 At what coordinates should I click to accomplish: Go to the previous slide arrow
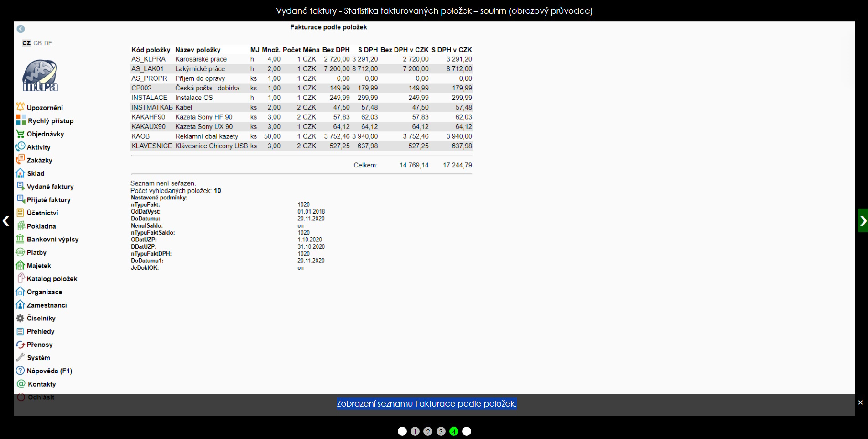6,221
